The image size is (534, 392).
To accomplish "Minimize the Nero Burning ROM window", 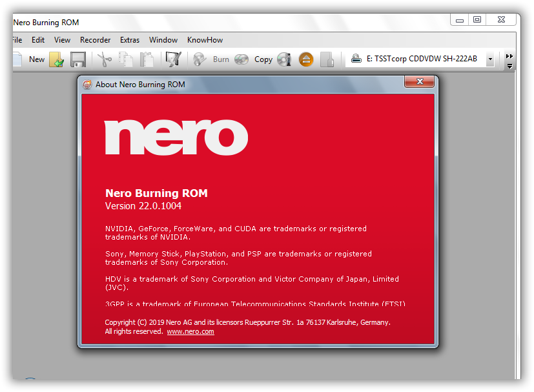I will pyautogui.click(x=459, y=20).
